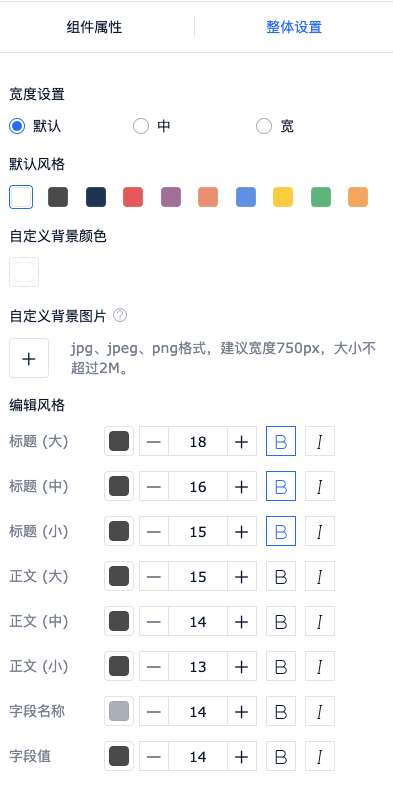This screenshot has width=393, height=806.
Task: Open the 整体设置 tab
Action: click(294, 27)
